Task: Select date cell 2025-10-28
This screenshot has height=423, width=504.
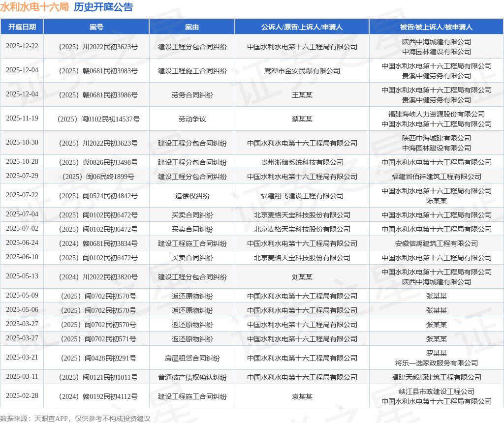Action: [22, 161]
